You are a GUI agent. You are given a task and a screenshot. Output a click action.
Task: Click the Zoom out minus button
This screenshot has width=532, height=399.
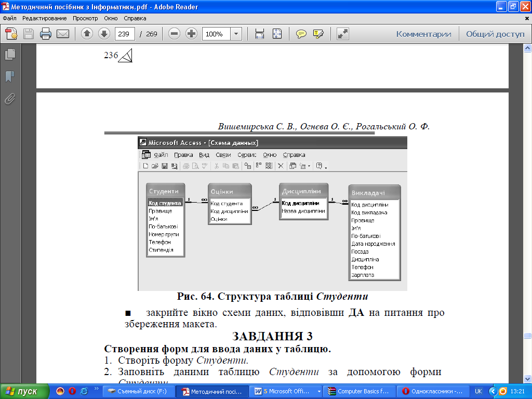pos(174,34)
